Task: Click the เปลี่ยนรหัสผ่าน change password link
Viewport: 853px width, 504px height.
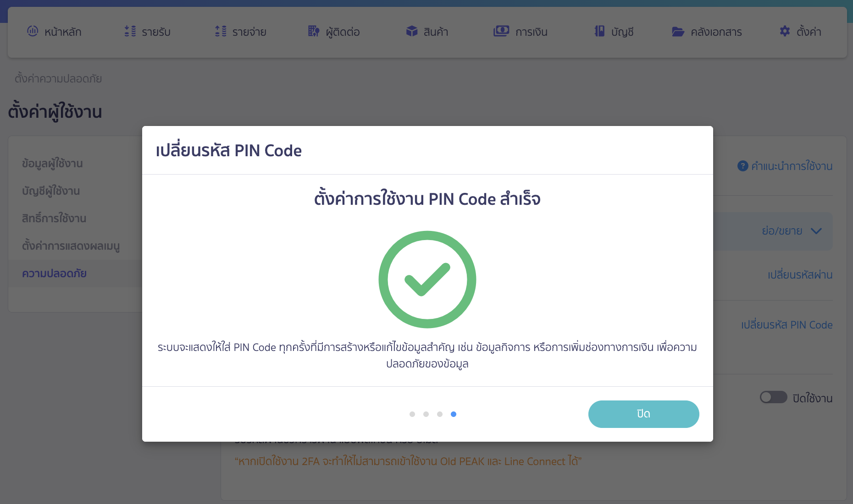Action: pos(800,274)
